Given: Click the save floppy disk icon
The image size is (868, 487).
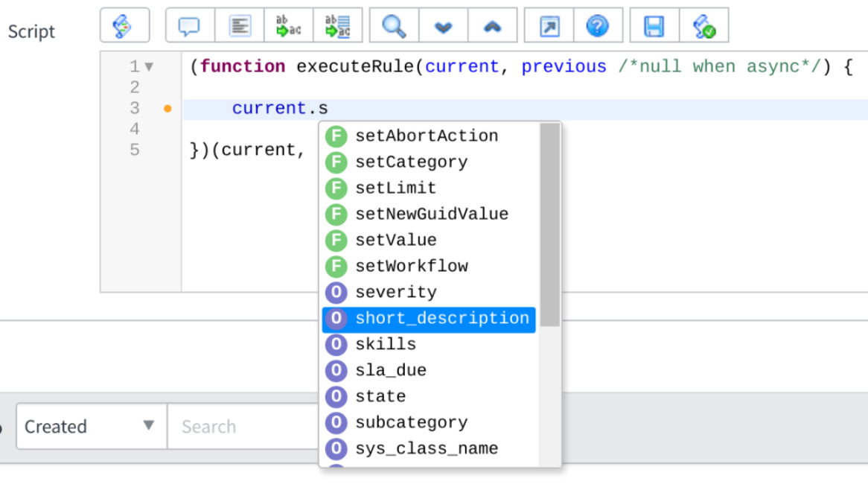Looking at the screenshot, I should click(x=654, y=25).
